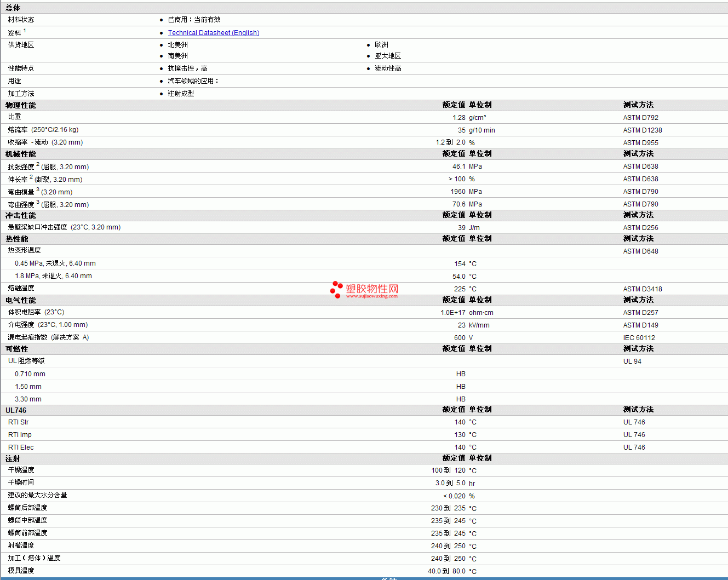
Task: Select the '汽车领域的应用' usage entry
Action: [x=193, y=81]
